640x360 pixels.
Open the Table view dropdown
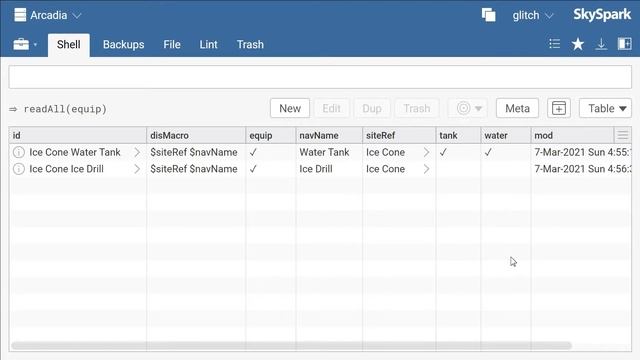point(605,108)
